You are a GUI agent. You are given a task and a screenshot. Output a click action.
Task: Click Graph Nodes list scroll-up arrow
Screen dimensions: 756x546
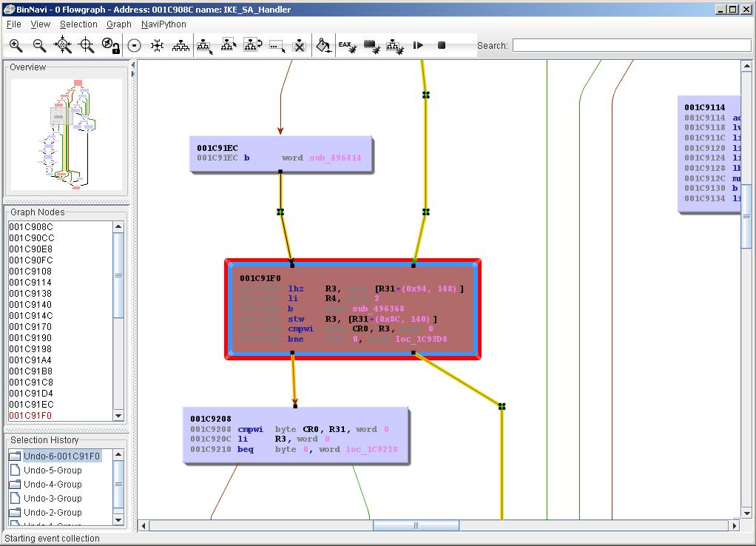(118, 226)
